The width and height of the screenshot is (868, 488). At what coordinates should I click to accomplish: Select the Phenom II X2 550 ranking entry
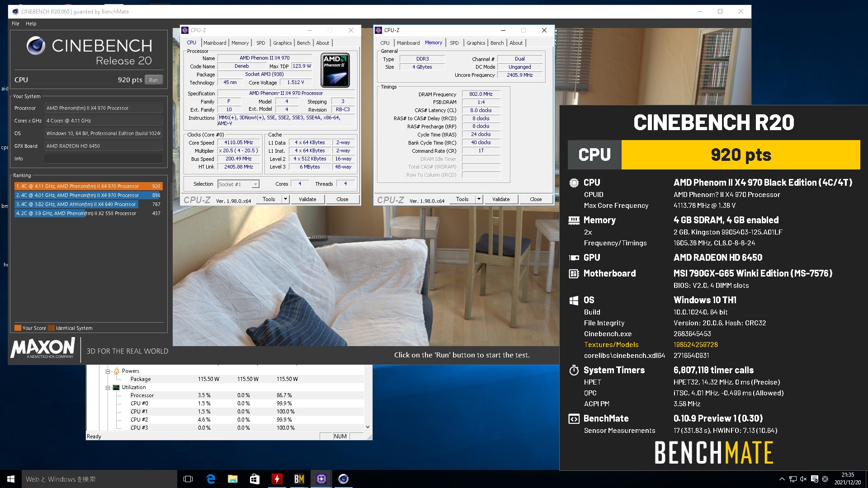(88, 213)
